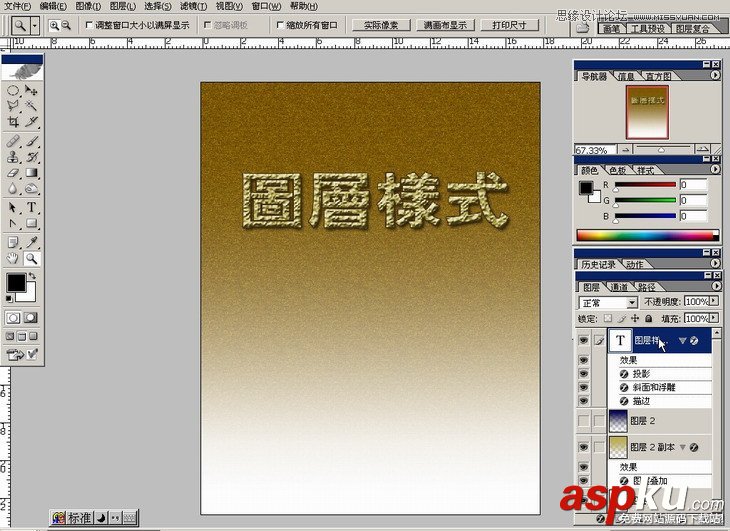The height and width of the screenshot is (531, 730).
Task: Click the navigator document thumbnail
Action: point(647,112)
